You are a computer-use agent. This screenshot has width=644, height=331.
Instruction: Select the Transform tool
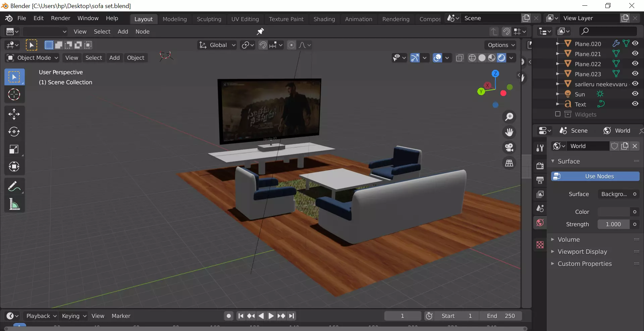coord(14,167)
